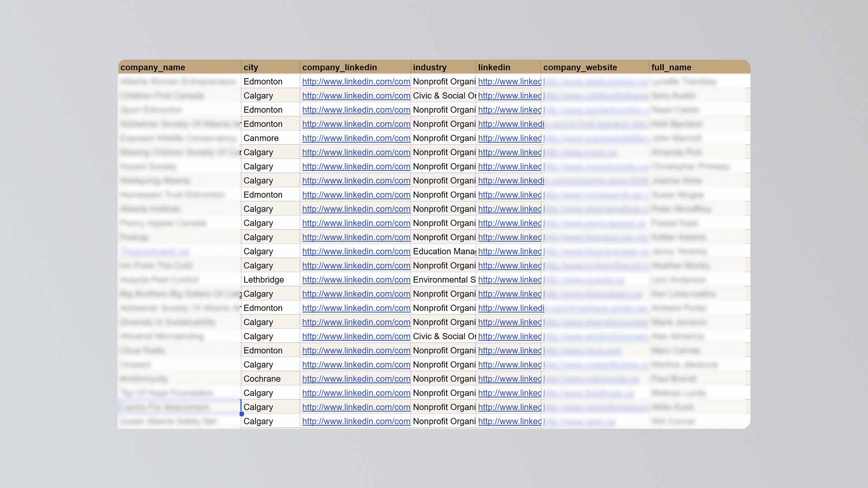868x488 pixels.
Task: Click the company_linkedin column header
Action: tap(339, 67)
